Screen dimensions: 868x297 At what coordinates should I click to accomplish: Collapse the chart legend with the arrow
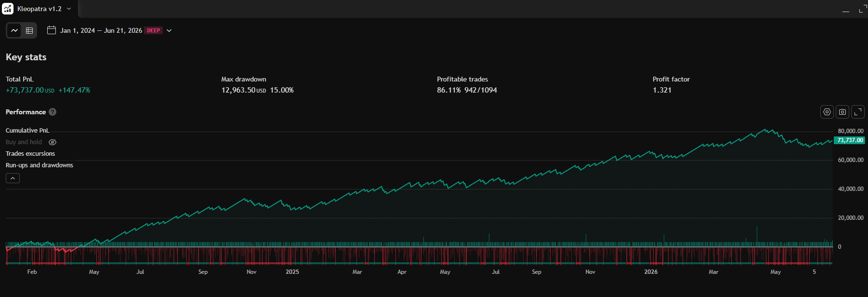click(13, 178)
